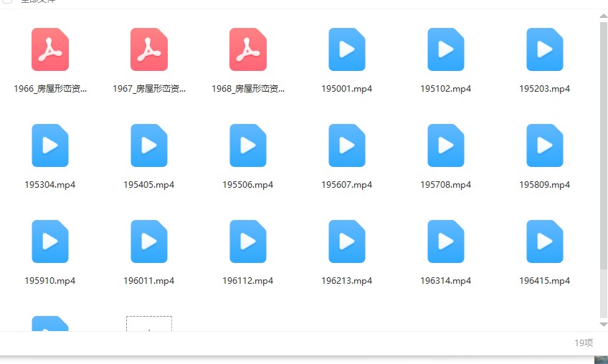
Task: Select the 195405.mp4 video icon
Action: click(x=149, y=145)
